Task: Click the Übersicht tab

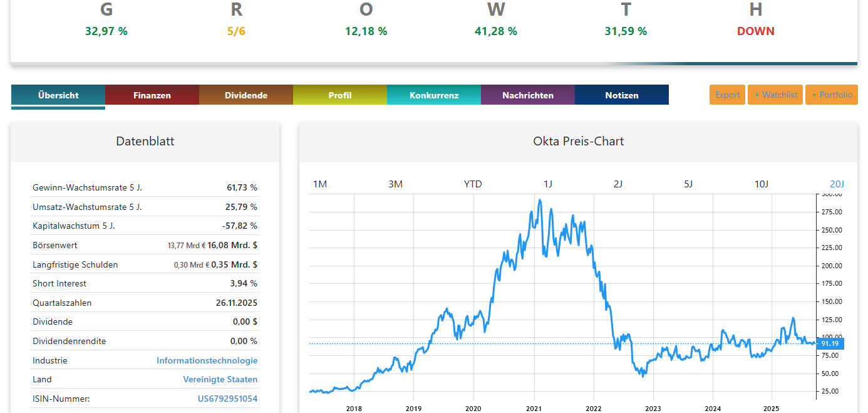Action: coord(58,95)
